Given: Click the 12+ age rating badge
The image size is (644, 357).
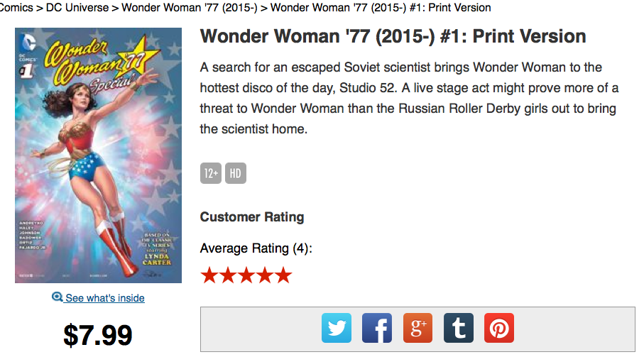Looking at the screenshot, I should click(x=211, y=173).
